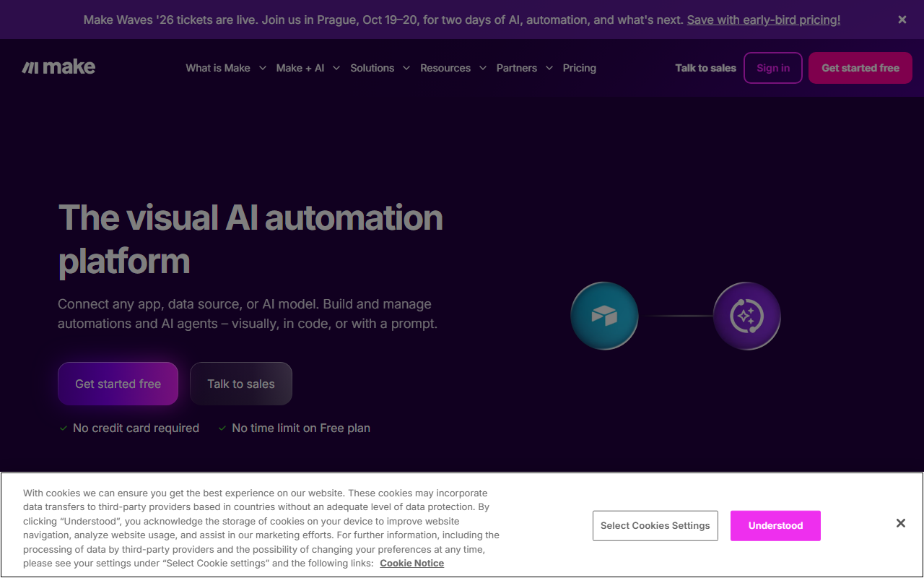Viewport: 924px width, 578px height.
Task: Click Talk to sales in the header
Action: point(706,68)
